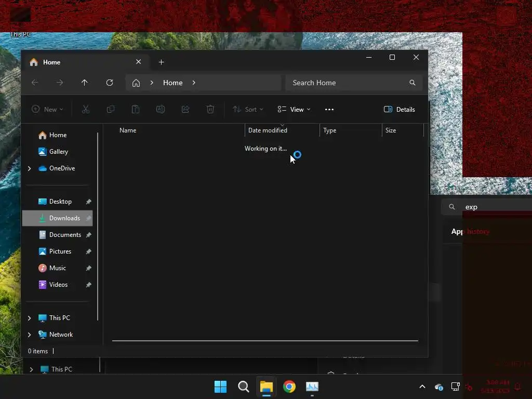Click Home breadcrumb in address bar
532x399 pixels.
(x=172, y=83)
